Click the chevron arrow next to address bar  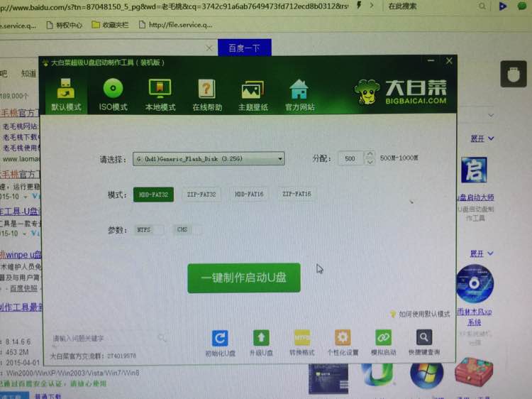[372, 6]
